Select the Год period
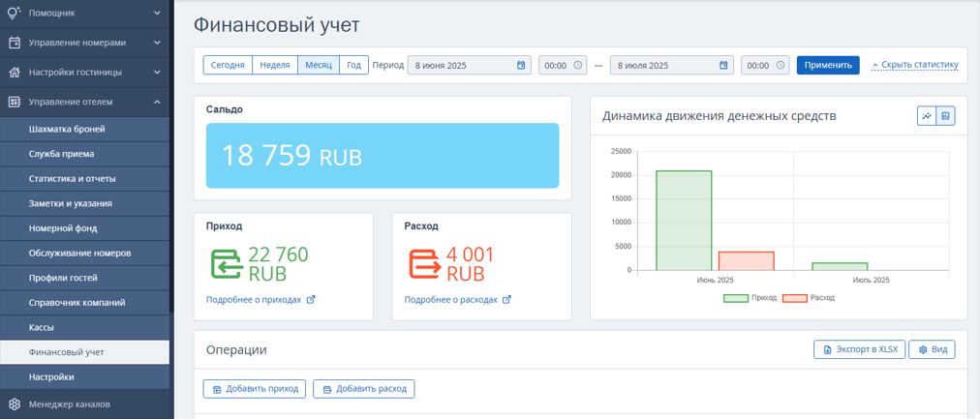The image size is (980, 419). pos(353,65)
